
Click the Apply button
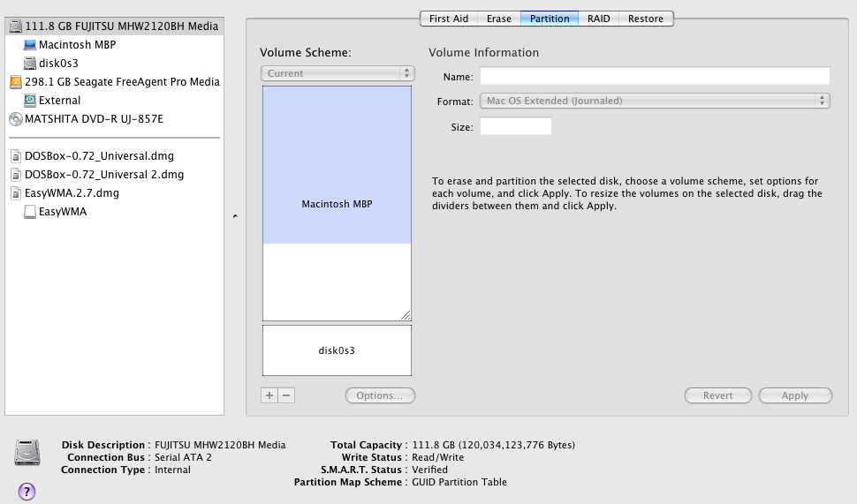tap(795, 395)
